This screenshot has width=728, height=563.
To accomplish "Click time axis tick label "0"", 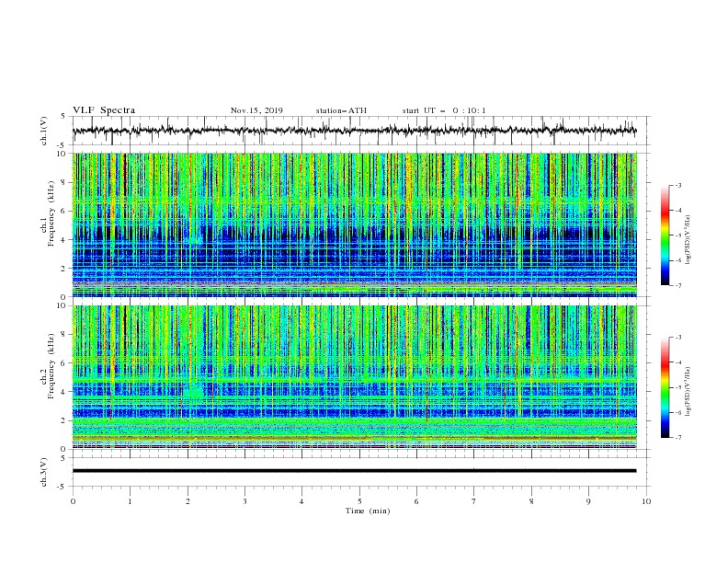I will [x=73, y=501].
